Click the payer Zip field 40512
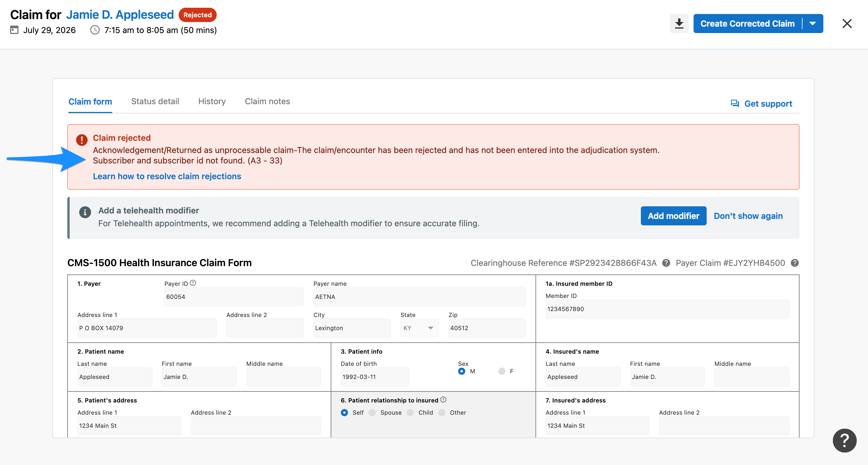Image resolution: width=868 pixels, height=465 pixels. (x=487, y=328)
